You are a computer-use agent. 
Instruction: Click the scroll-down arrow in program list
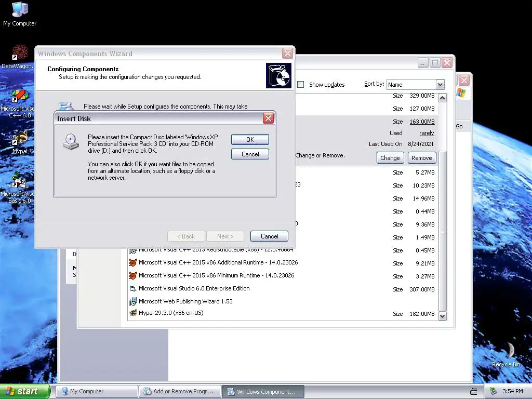(x=443, y=316)
